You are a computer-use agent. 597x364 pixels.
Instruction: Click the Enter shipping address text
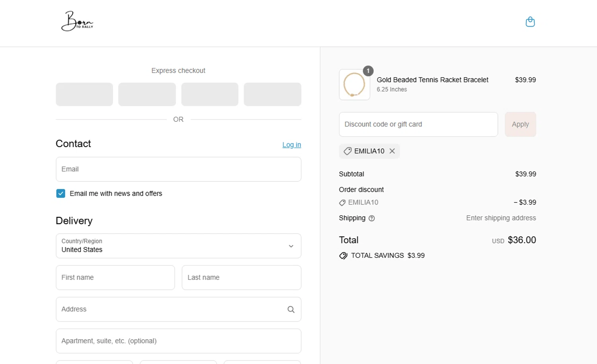click(x=501, y=218)
